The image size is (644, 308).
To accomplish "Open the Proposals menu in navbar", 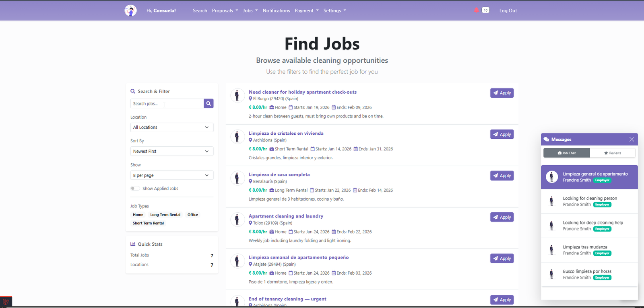I will 225,11.
